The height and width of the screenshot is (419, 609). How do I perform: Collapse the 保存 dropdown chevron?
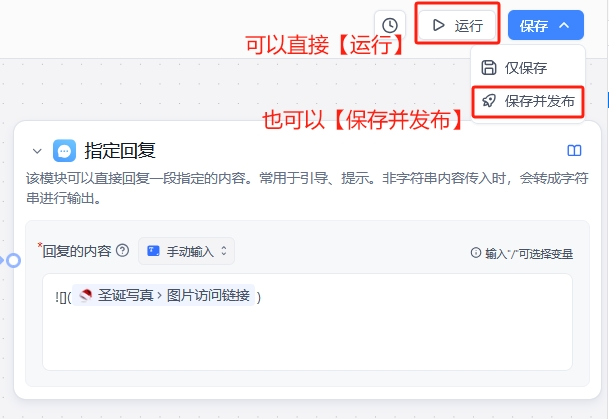pos(564,26)
